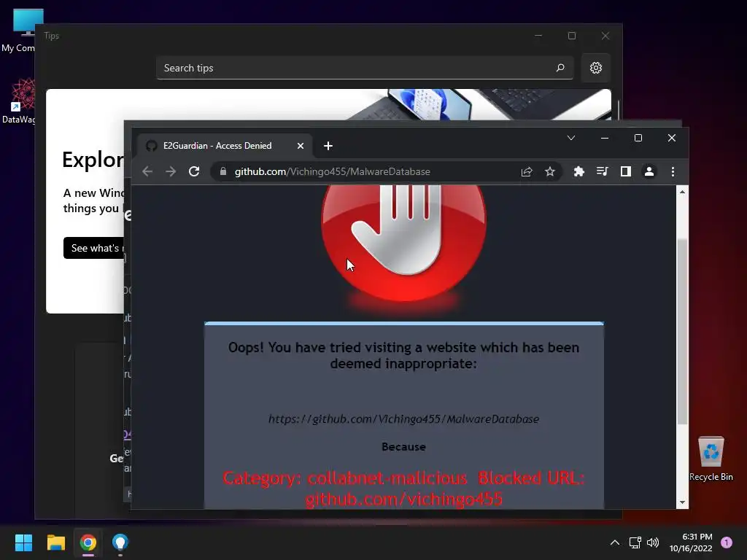The width and height of the screenshot is (747, 560).
Task: Click the Search tips field in Tips window
Action: click(365, 68)
